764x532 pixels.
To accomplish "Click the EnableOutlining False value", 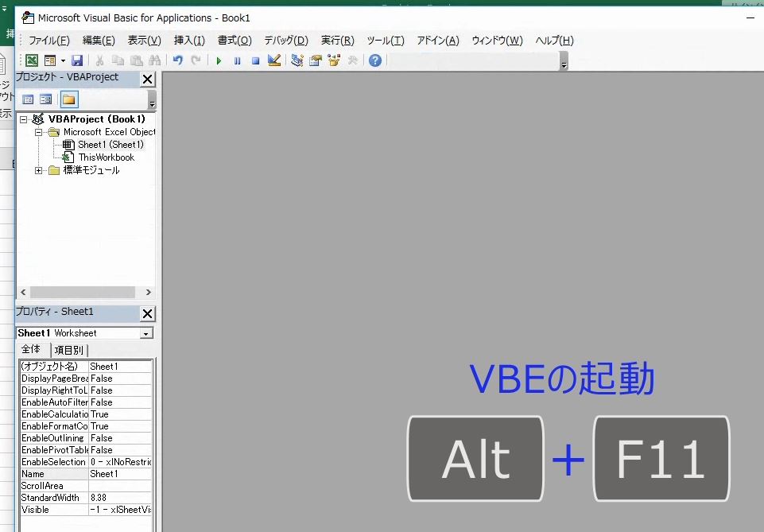I will click(120, 438).
